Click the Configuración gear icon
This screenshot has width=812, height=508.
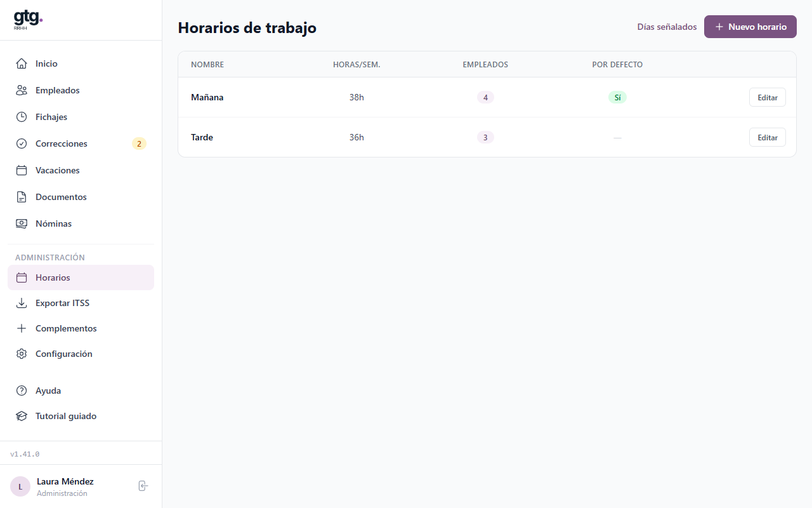(x=22, y=354)
